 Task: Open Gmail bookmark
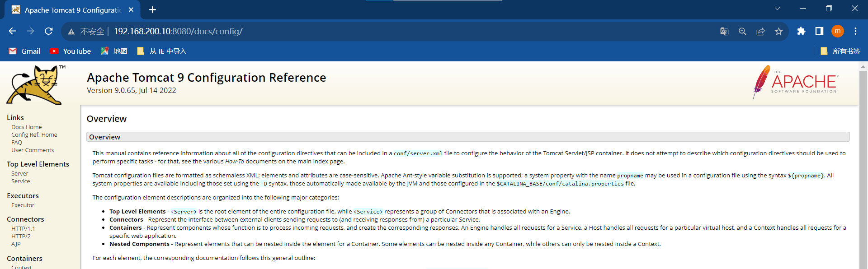[x=25, y=51]
